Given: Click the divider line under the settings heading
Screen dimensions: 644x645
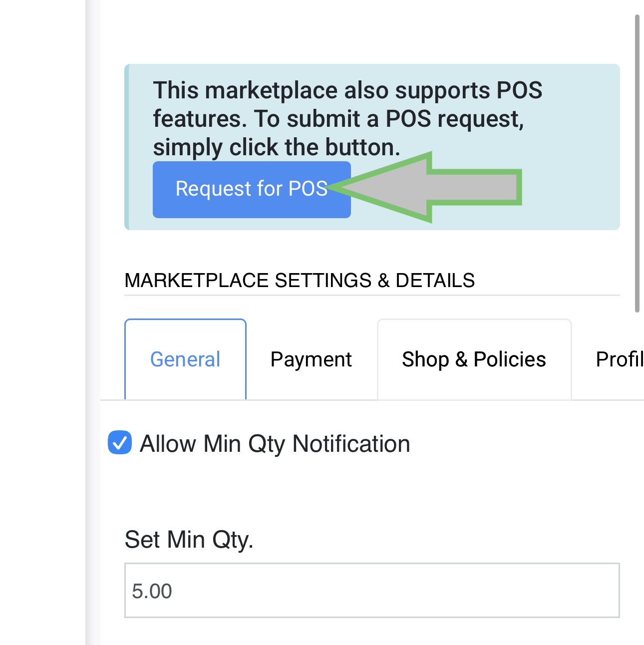Looking at the screenshot, I should pyautogui.click(x=372, y=296).
